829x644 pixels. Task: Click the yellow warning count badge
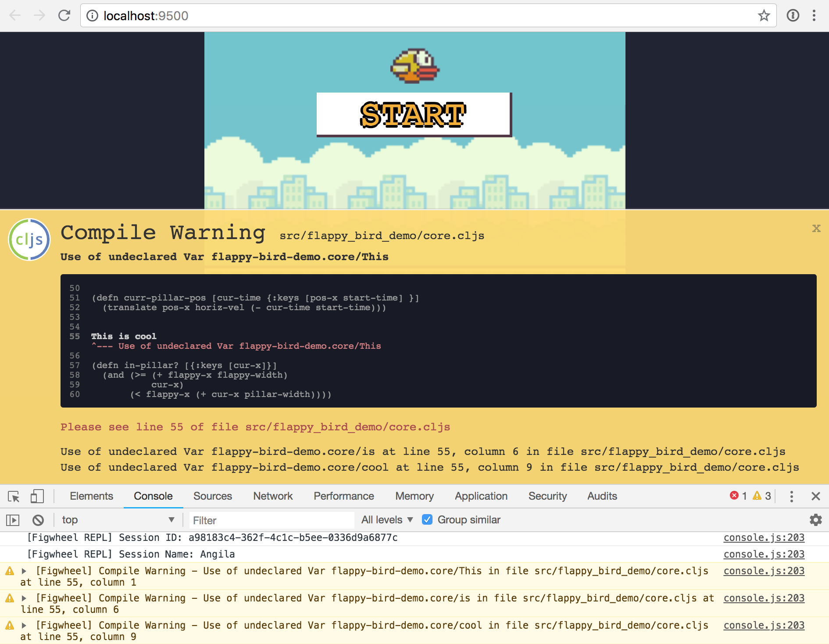[x=762, y=496]
